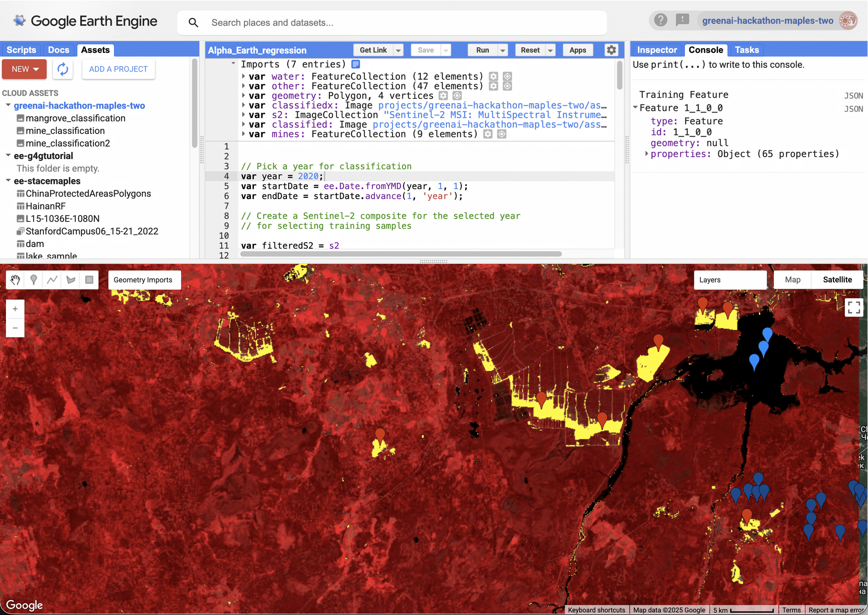This screenshot has height=615, width=868.
Task: Click Report a map error link
Action: pos(836,610)
